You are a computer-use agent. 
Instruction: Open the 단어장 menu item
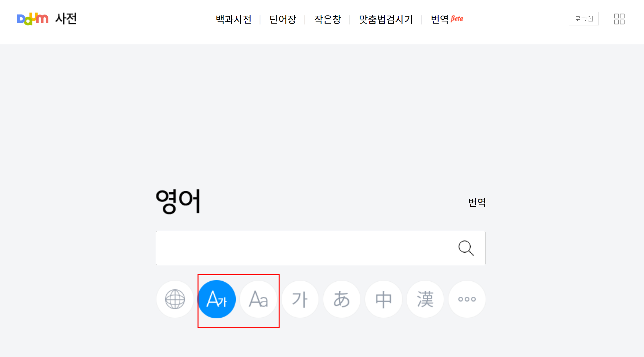pos(283,19)
